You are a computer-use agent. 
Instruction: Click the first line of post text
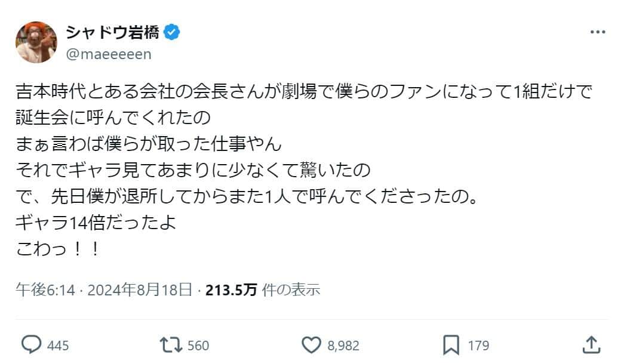tap(304, 92)
